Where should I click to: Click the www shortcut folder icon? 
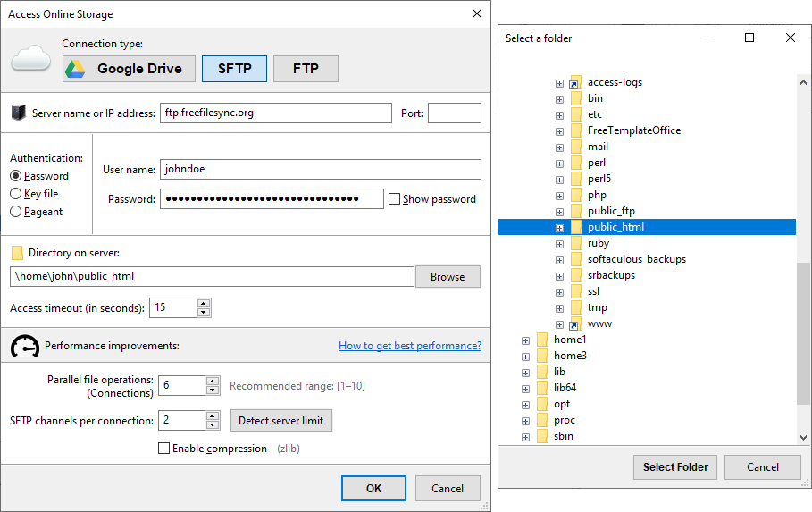point(575,323)
